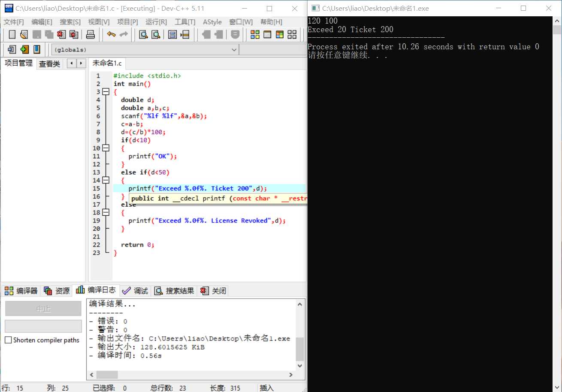Click the Close All files toolbar icon
The image size is (562, 392).
pyautogui.click(x=74, y=34)
